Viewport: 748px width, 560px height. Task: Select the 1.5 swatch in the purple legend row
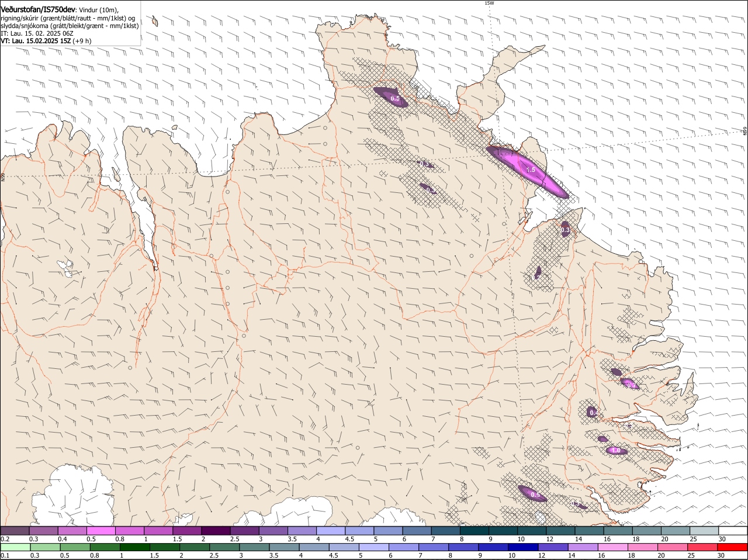point(187,531)
